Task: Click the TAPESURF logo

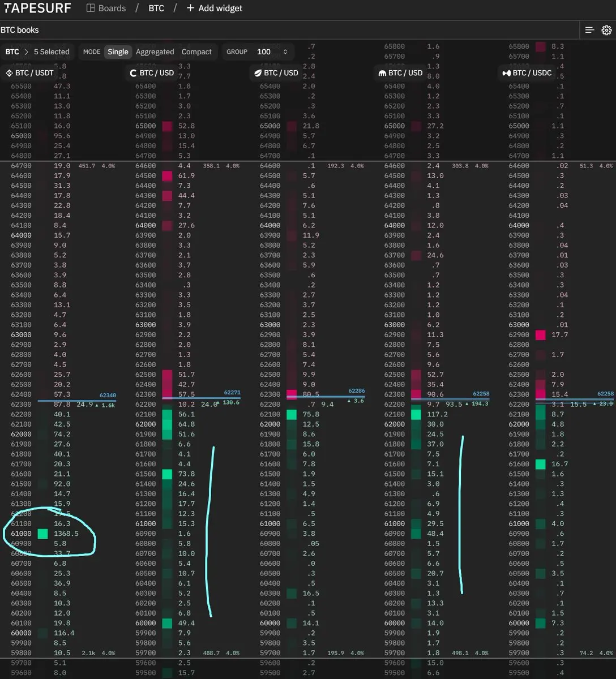Action: 38,8
